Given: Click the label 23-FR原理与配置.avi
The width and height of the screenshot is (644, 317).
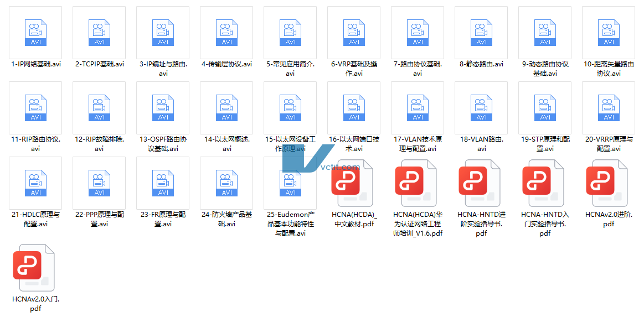Looking at the screenshot, I should tap(163, 219).
